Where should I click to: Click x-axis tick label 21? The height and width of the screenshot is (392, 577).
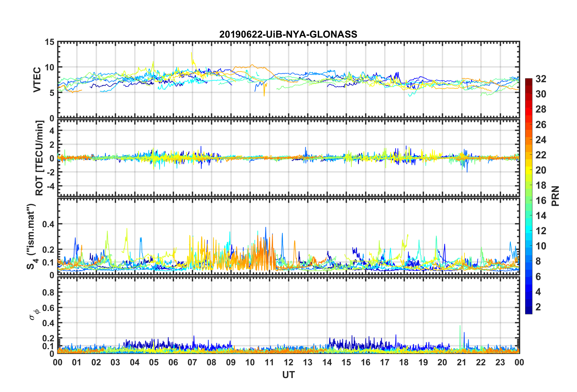461,362
